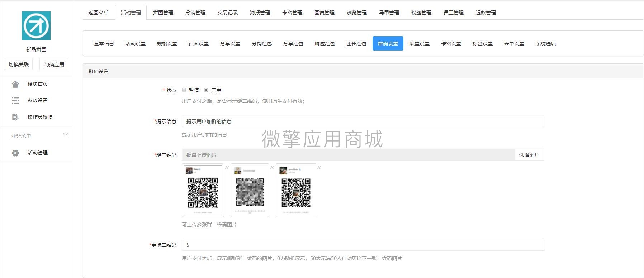Screen dimensions: 644x278
Task: Open the 马甲管理 tab
Action: (389, 13)
